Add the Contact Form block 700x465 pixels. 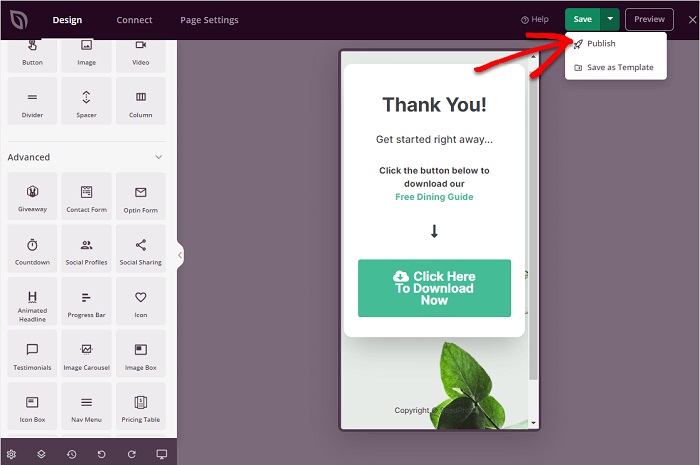pos(87,196)
